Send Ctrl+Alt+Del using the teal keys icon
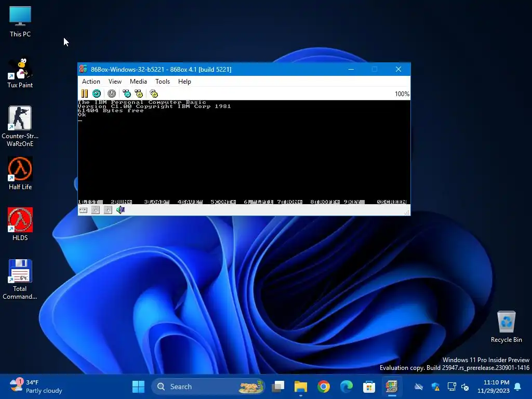 click(127, 94)
